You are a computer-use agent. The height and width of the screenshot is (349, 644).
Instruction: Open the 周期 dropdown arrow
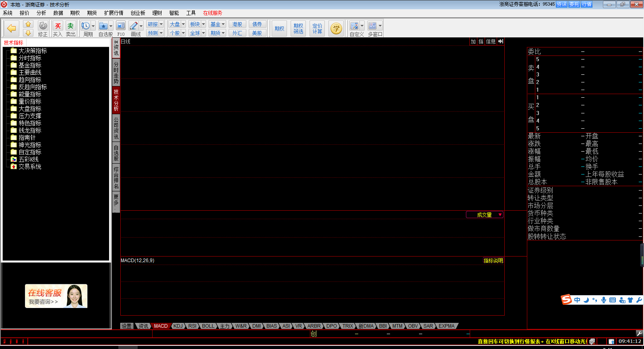(x=93, y=26)
